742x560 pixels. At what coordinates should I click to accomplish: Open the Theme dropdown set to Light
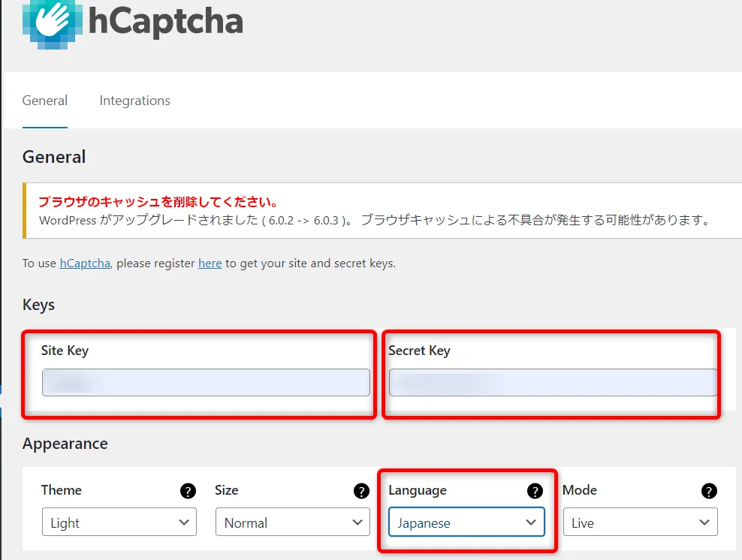click(119, 522)
